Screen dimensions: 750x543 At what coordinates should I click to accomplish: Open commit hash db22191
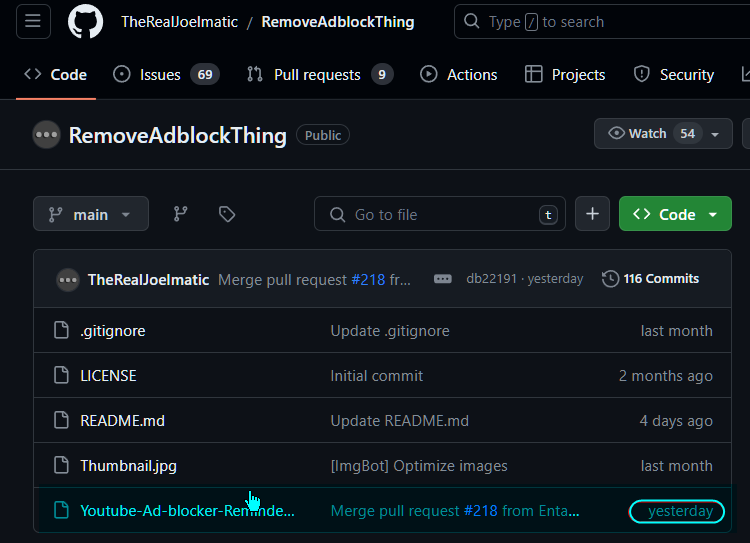pos(491,278)
